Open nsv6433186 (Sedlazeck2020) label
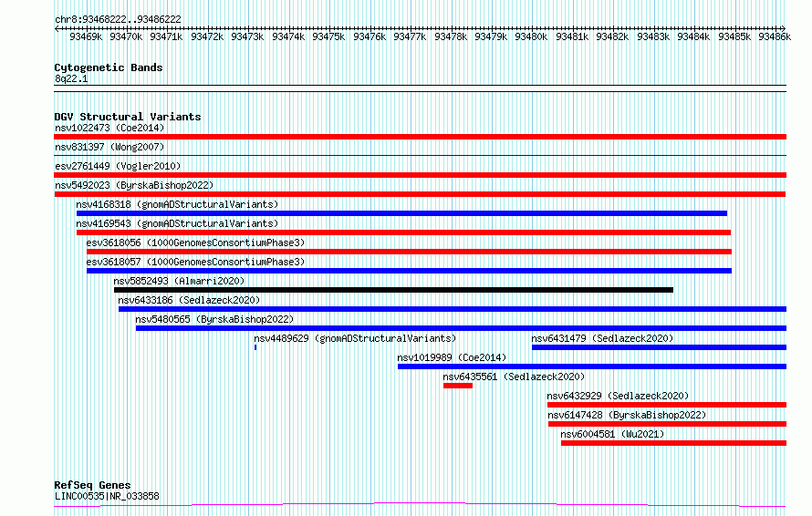 189,300
